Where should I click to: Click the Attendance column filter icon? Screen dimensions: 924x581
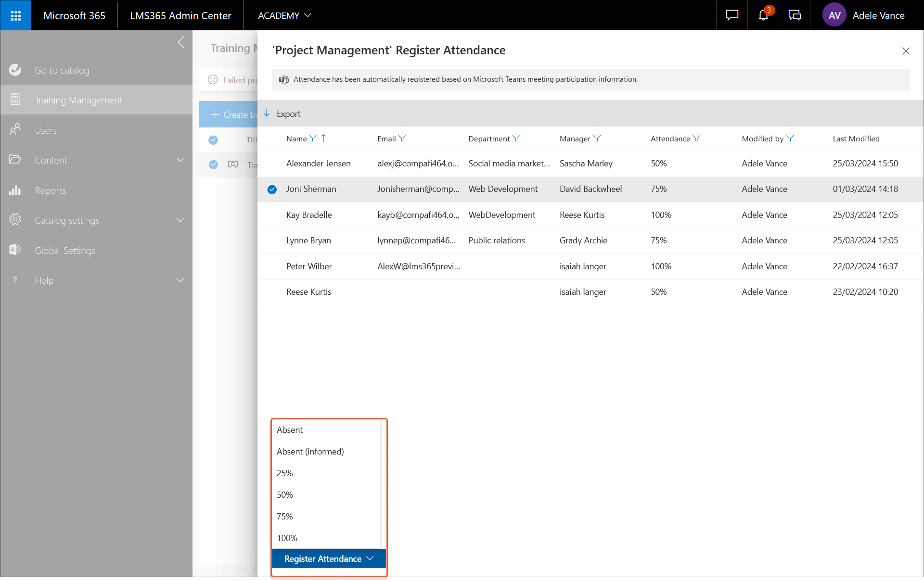pyautogui.click(x=696, y=139)
